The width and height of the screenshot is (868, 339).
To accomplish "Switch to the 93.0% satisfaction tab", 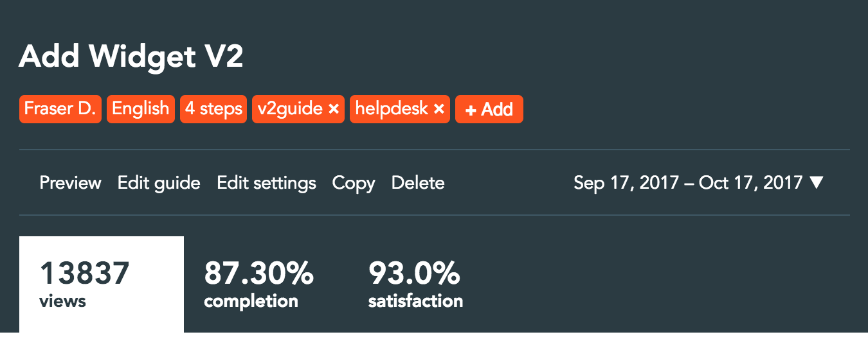I will [x=415, y=284].
